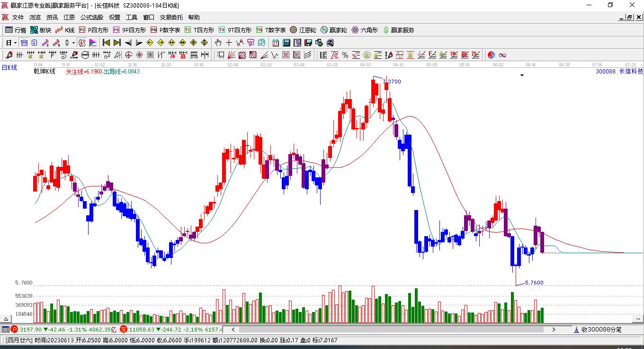Click the 关注线=6.1960 value label

click(84, 72)
